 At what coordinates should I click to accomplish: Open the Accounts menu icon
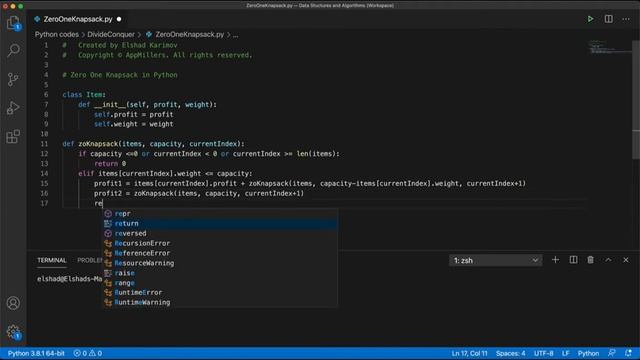pyautogui.click(x=13, y=303)
